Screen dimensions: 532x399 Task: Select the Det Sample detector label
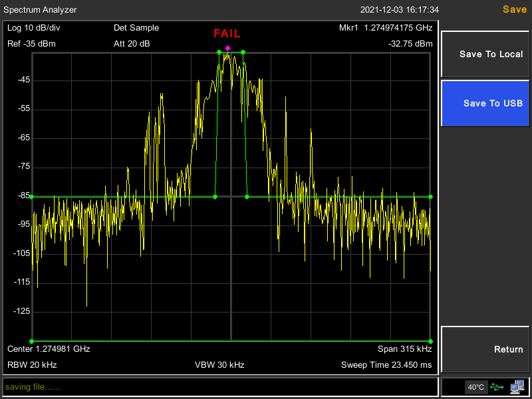pos(136,28)
